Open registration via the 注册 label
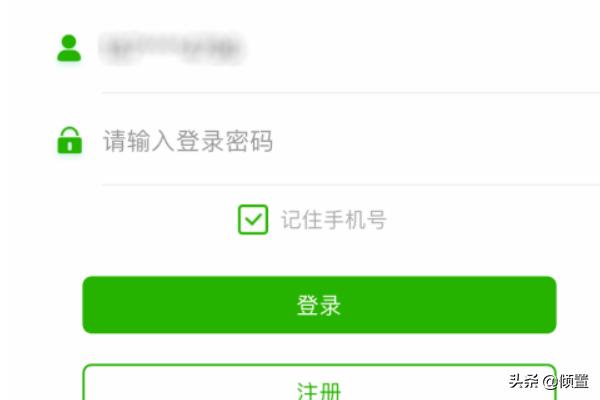The image size is (600, 400). (319, 391)
